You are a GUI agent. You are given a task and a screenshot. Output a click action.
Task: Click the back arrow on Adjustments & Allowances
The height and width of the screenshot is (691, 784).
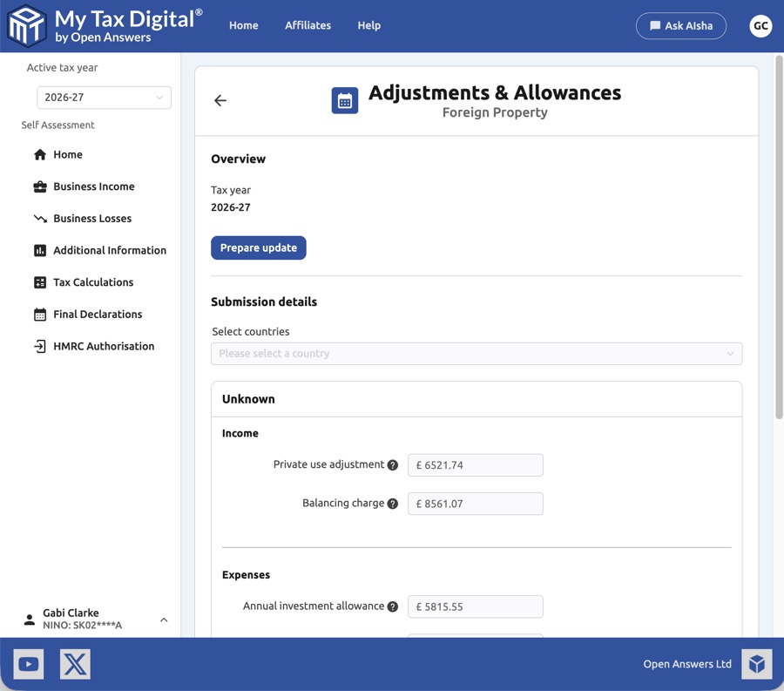pyautogui.click(x=220, y=100)
